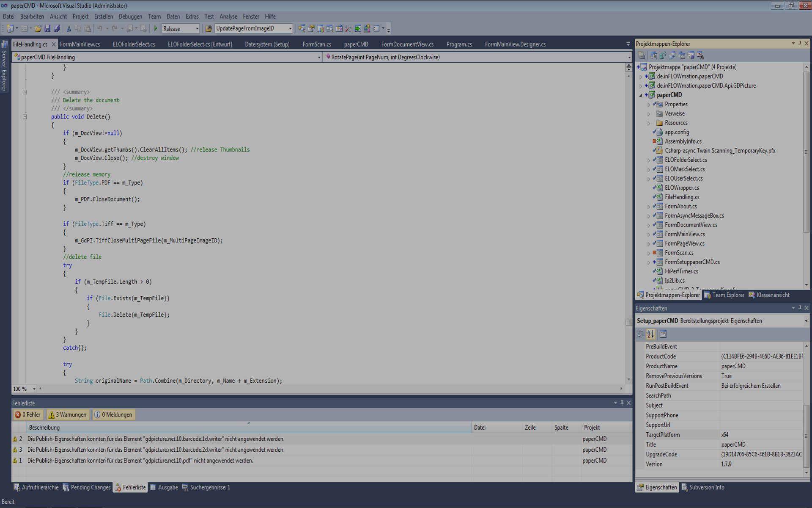Viewport: 812px width, 508px height.
Task: Expand the Verweise node
Action: coord(649,114)
